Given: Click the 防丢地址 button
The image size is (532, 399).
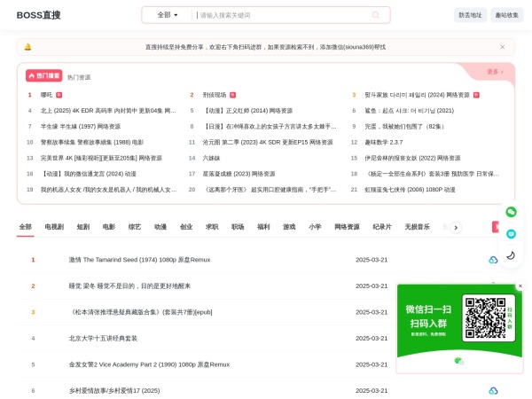Looking at the screenshot, I should [x=470, y=15].
